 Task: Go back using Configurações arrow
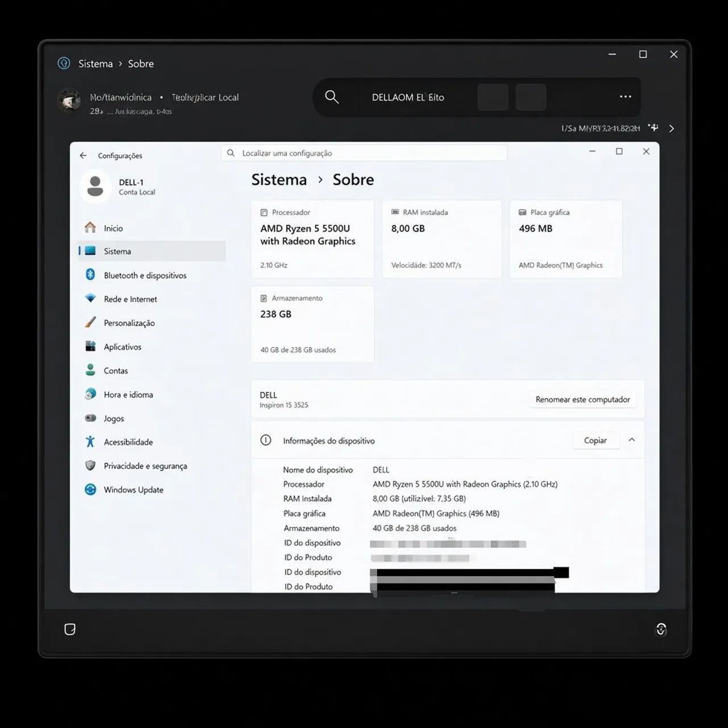83,155
